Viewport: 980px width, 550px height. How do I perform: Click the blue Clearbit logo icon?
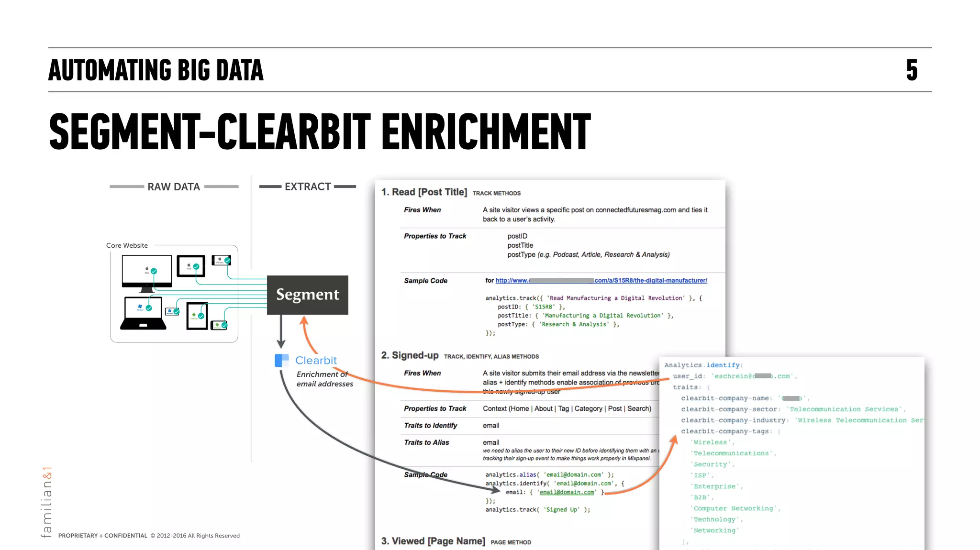click(x=282, y=360)
